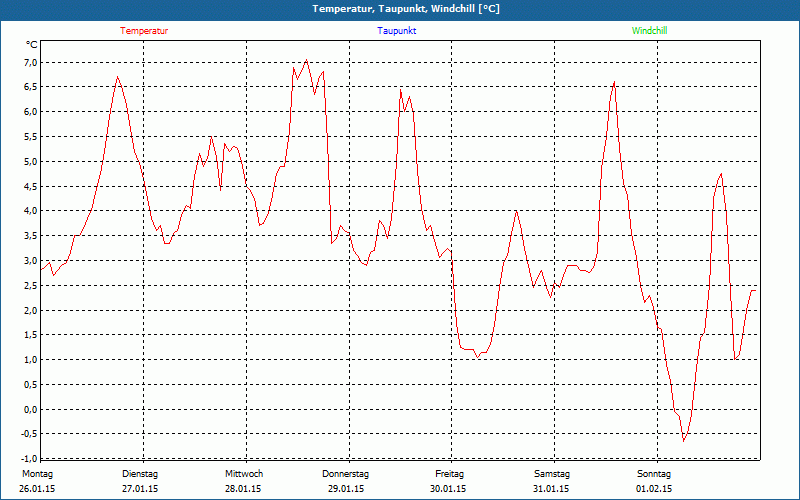
Task: Click the green Windchill legend label
Action: click(649, 31)
